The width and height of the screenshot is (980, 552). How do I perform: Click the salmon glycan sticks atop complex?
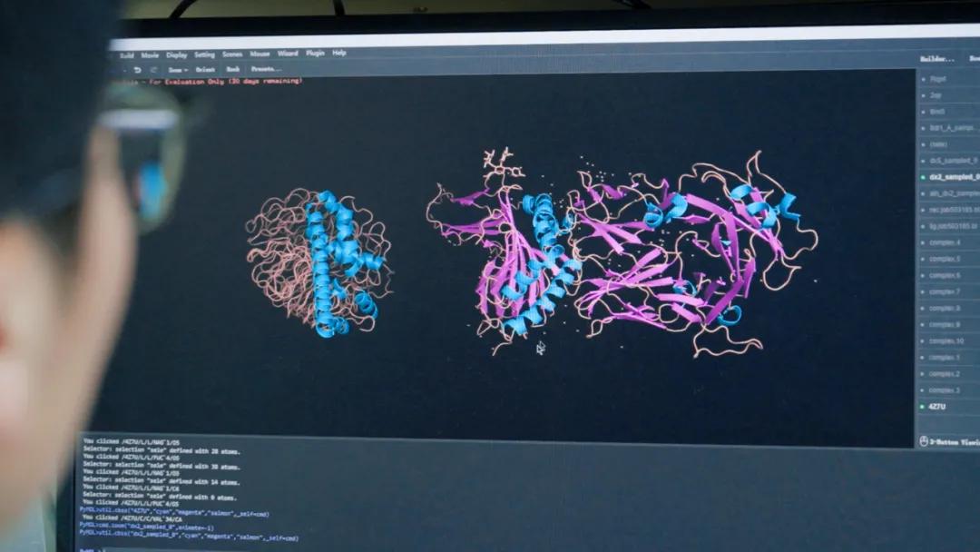[502, 163]
